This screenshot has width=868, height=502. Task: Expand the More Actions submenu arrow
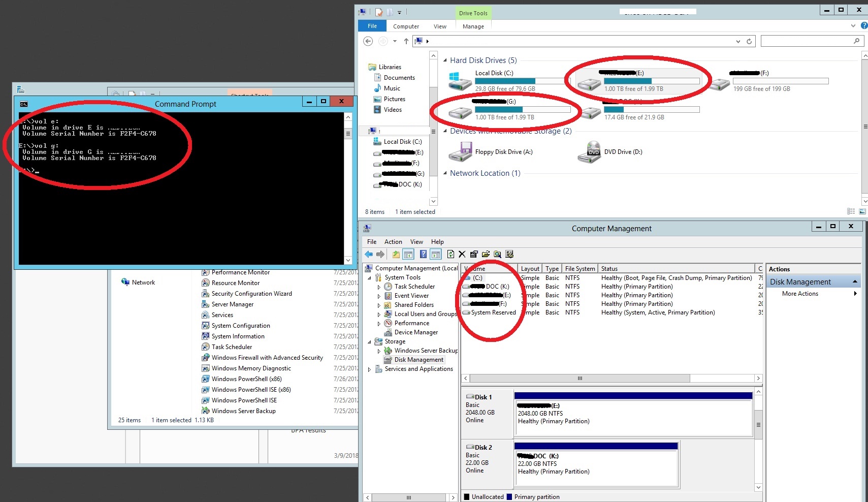[x=855, y=294]
